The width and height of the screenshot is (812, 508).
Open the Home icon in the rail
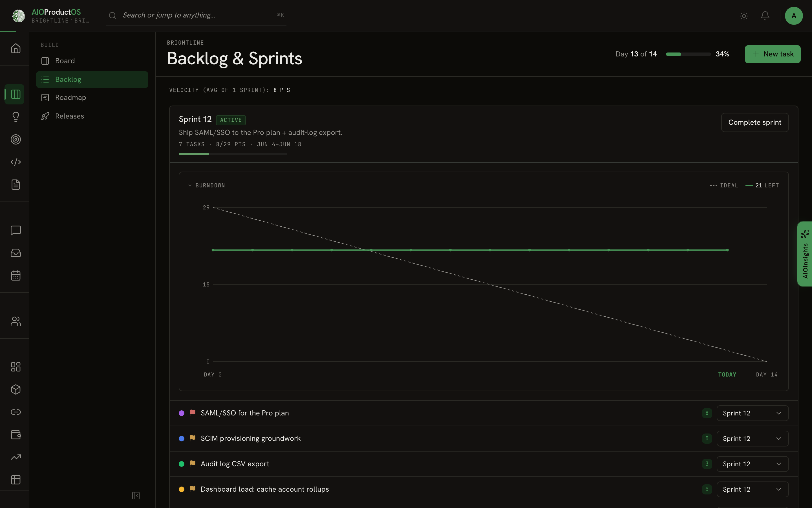(16, 48)
